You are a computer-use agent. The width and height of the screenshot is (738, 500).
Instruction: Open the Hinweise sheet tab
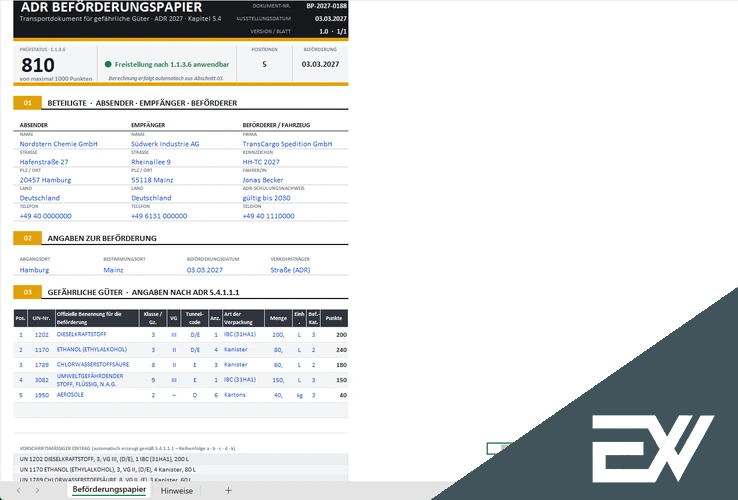(x=176, y=491)
